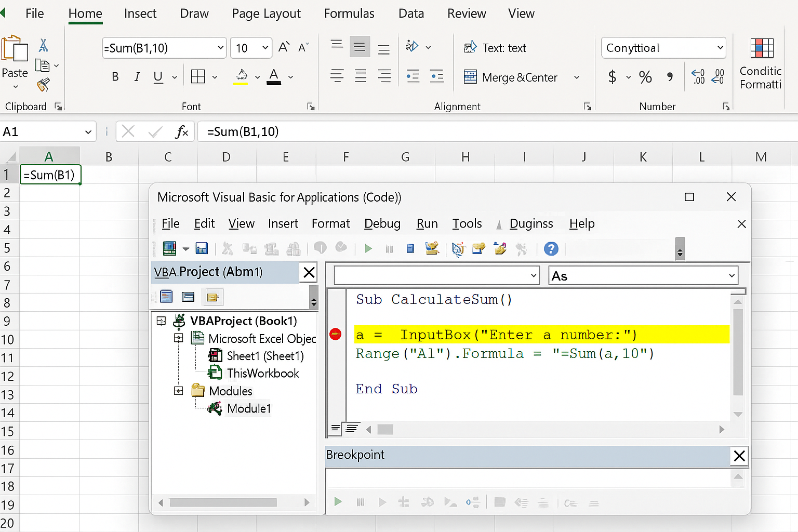
Task: Click Merge & Center button
Action: tap(511, 77)
